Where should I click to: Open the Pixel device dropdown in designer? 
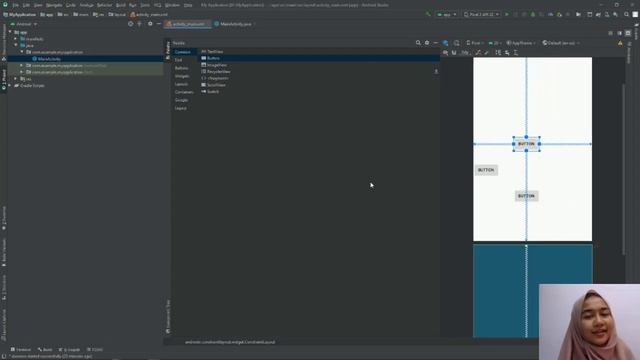click(x=474, y=43)
